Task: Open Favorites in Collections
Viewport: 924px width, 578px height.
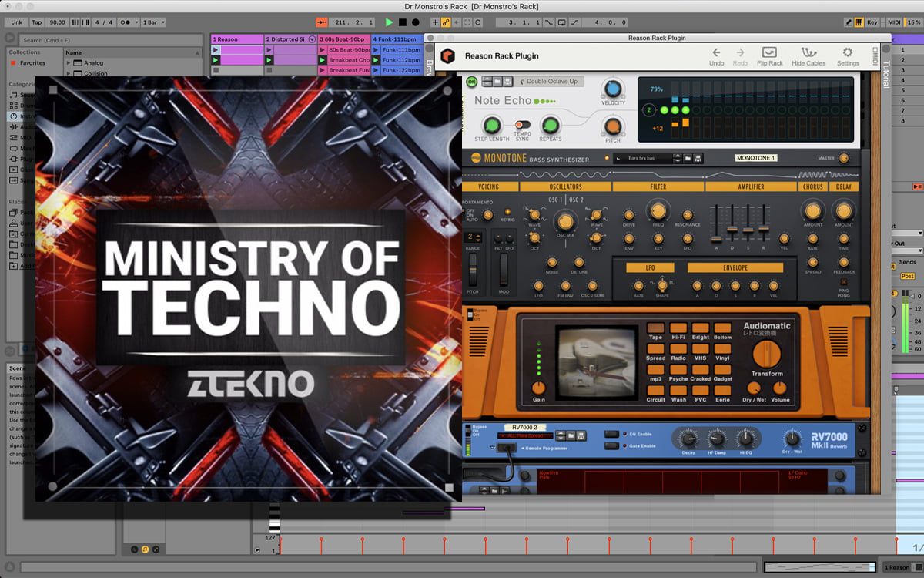Action: click(x=32, y=63)
